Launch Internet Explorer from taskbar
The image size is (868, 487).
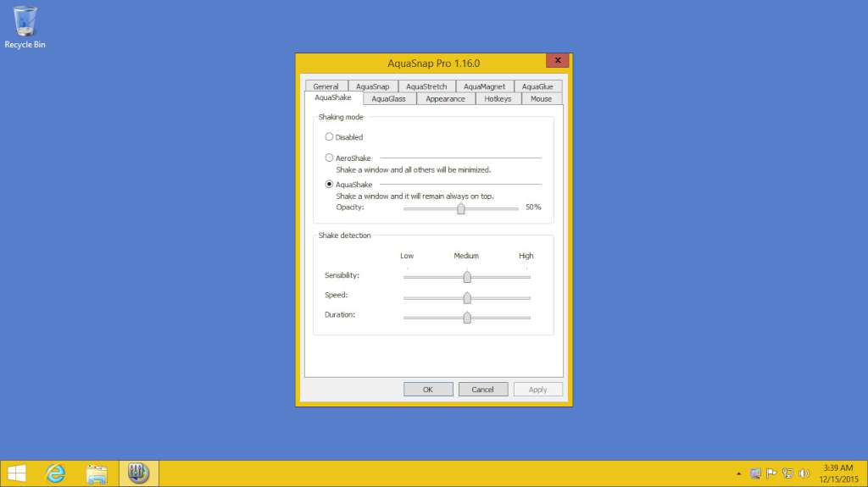[55, 473]
